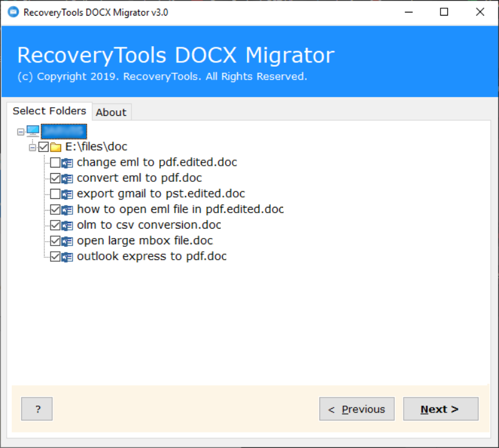Select file name convert eml to pdf.doc
Screen dimensions: 499x448
click(x=139, y=178)
